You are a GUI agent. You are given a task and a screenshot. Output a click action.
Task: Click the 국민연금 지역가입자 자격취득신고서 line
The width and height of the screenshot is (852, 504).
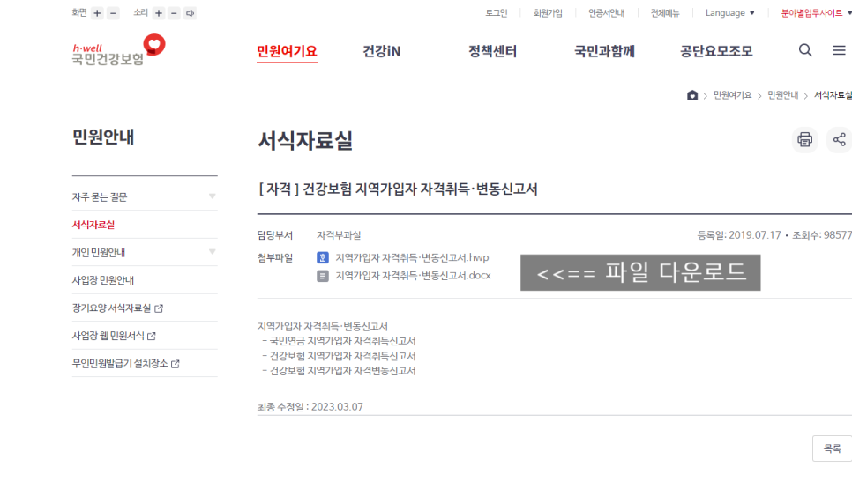[x=342, y=341]
